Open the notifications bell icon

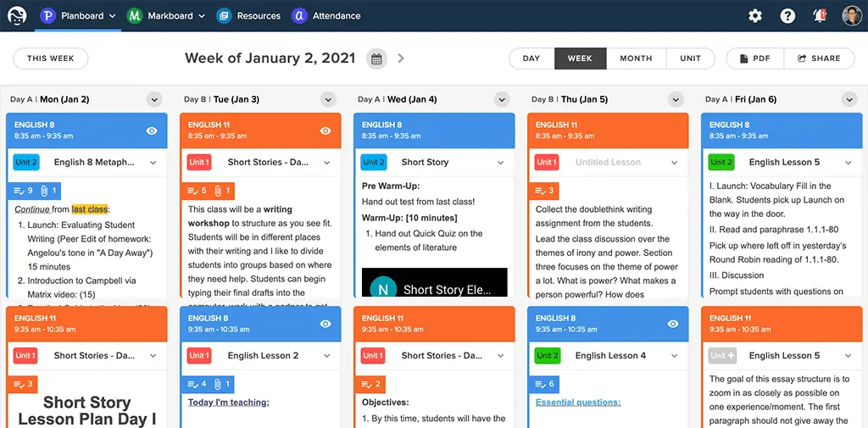[820, 16]
